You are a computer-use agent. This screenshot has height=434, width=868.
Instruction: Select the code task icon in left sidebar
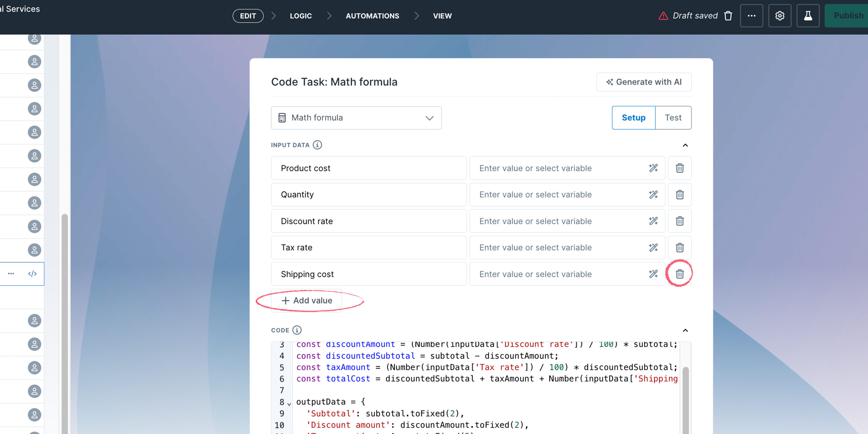pos(32,274)
